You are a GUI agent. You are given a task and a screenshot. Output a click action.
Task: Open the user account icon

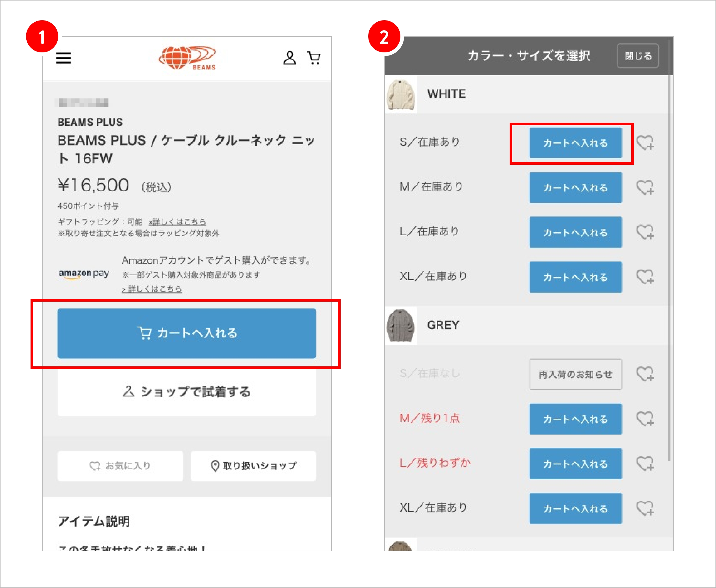coord(290,58)
